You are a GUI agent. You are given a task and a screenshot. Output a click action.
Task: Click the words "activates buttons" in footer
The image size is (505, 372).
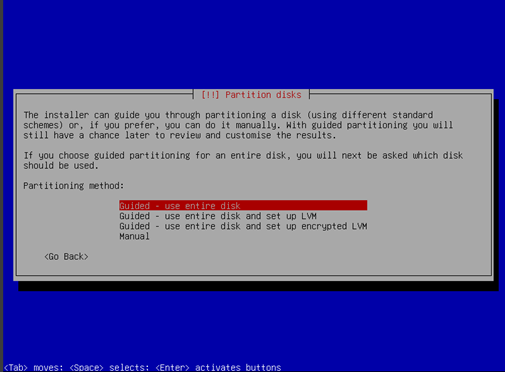(238, 367)
